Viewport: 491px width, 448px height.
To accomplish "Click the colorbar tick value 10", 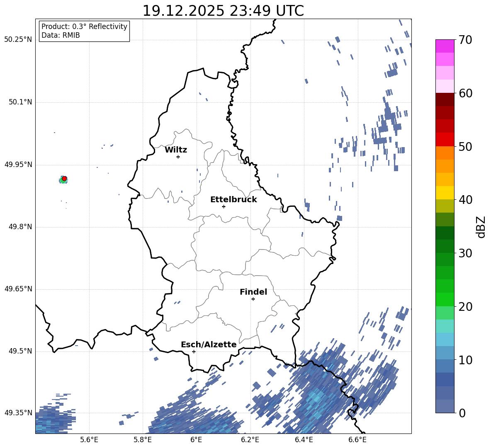I will [465, 360].
